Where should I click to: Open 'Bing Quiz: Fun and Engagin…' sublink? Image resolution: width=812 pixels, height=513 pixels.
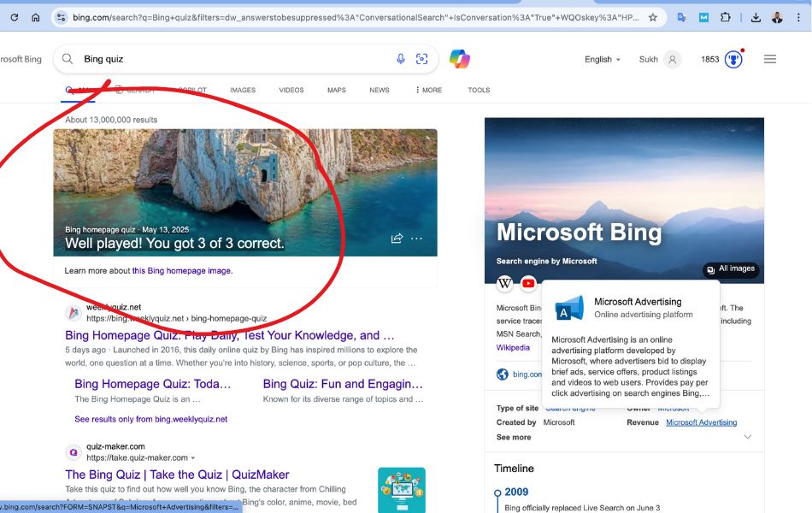click(x=343, y=384)
